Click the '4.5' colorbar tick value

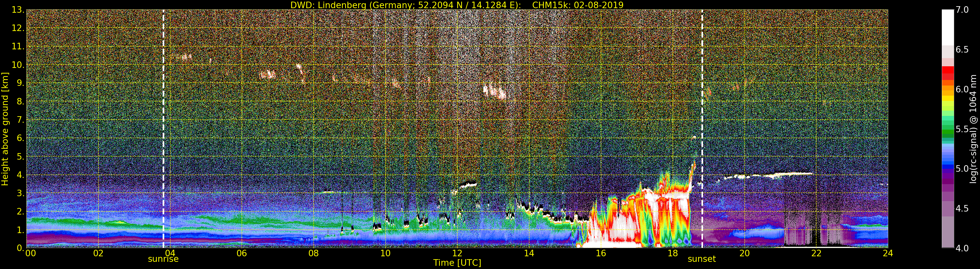tap(962, 209)
